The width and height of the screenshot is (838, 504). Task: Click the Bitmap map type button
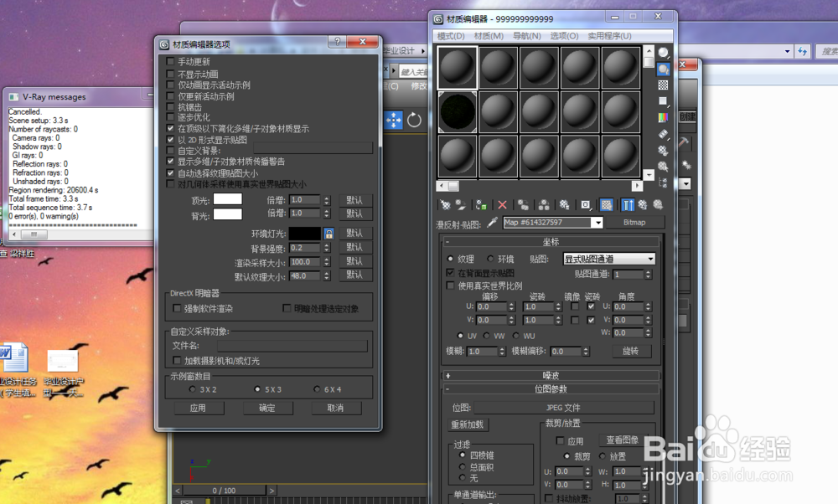click(634, 223)
